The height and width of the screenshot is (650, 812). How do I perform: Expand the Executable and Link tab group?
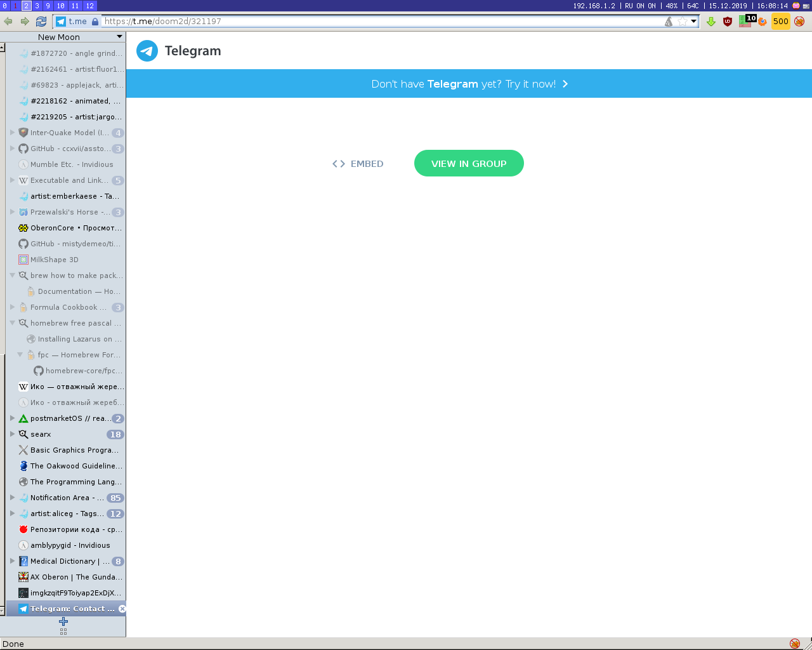(12, 180)
